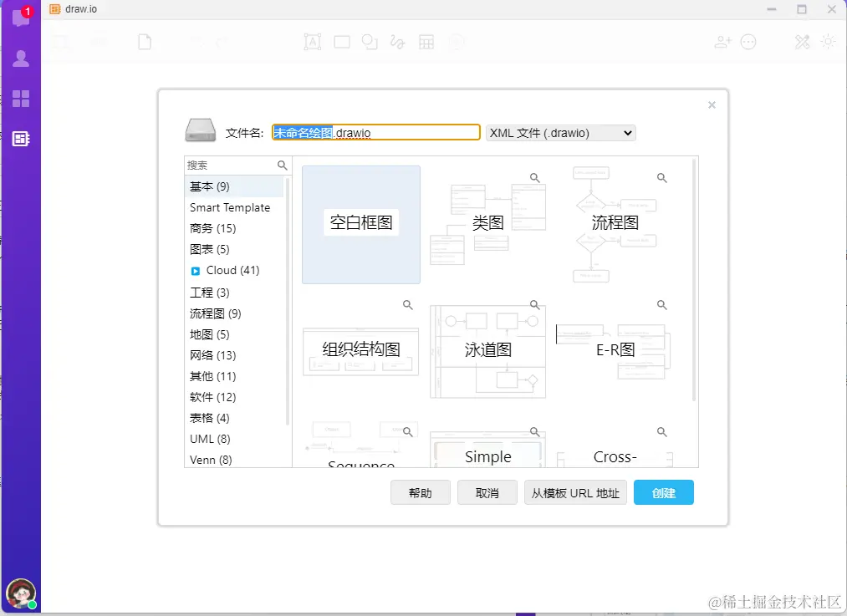Open the more options ellipsis menu
847x616 pixels.
(x=748, y=41)
